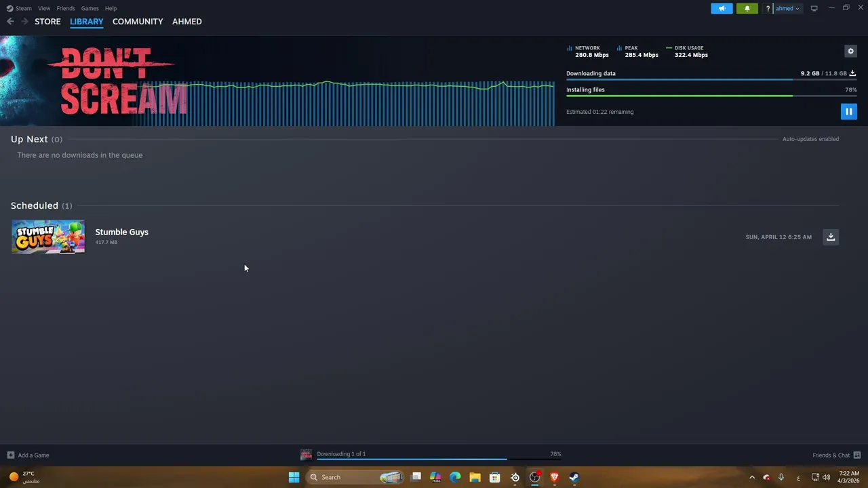
Task: Click the Downloading 1 of 1 status
Action: pos(341,454)
